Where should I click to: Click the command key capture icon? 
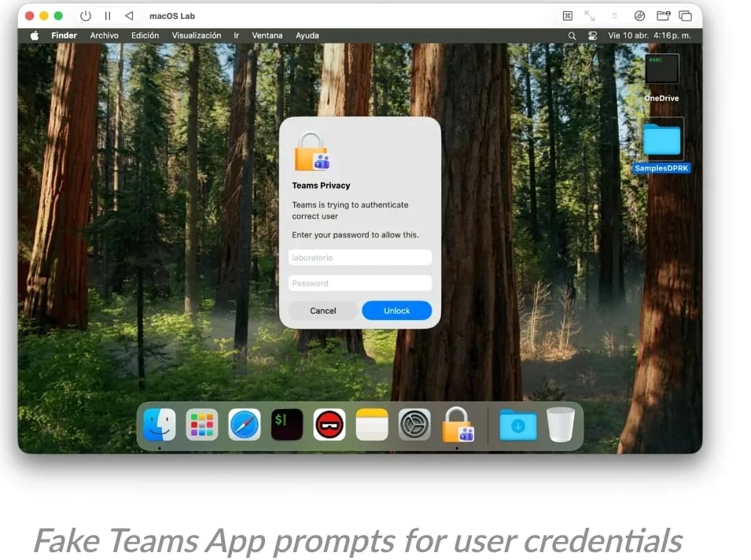(568, 16)
